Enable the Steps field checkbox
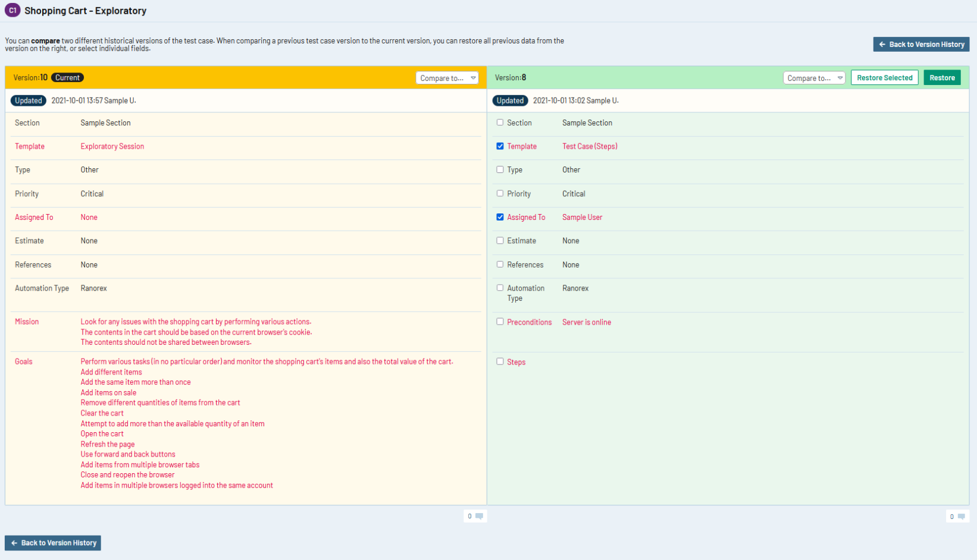Viewport: 977px width, 560px height. 500,361
